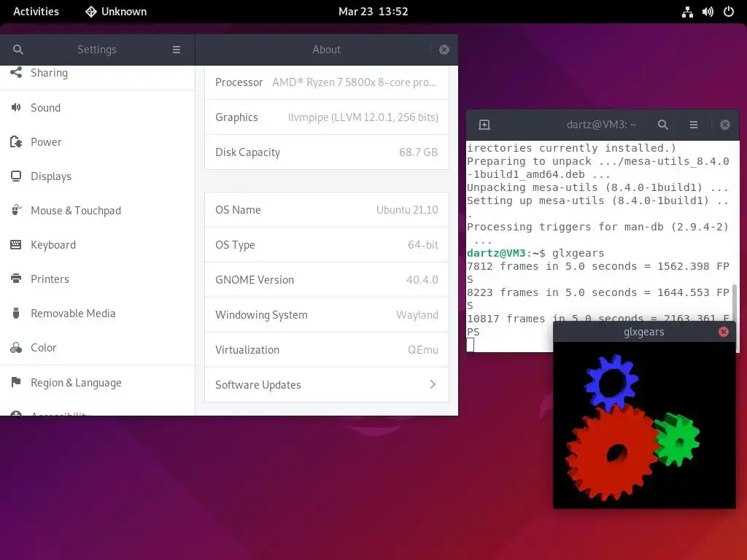Click the terminal cursor block

471,345
